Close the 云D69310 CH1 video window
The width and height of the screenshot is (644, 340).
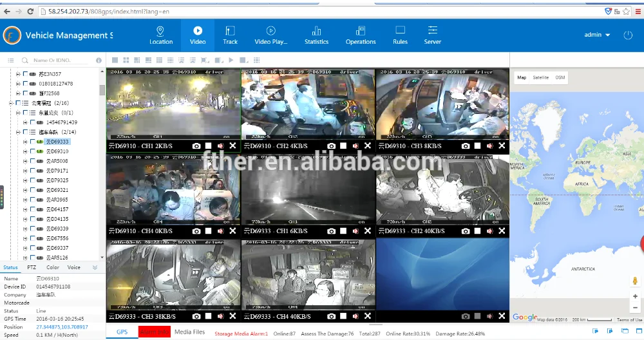point(232,146)
